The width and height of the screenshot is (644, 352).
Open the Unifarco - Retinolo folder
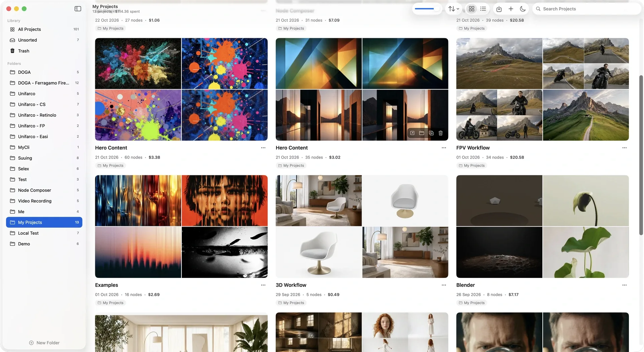click(x=44, y=115)
